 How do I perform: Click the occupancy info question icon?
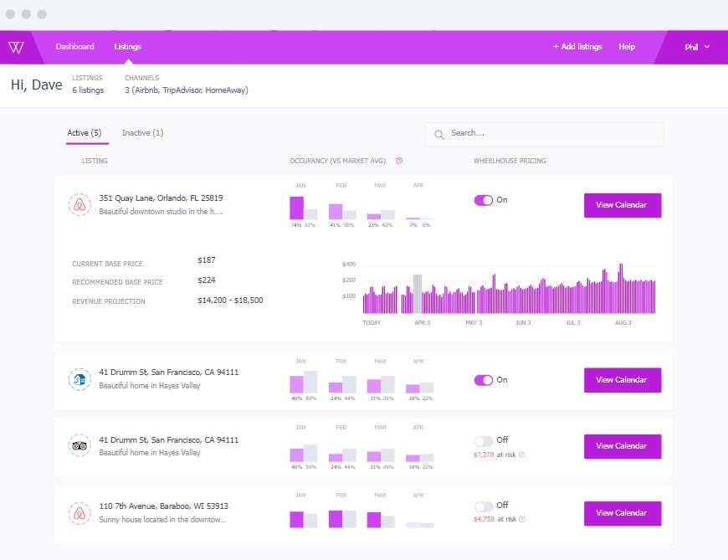click(399, 161)
